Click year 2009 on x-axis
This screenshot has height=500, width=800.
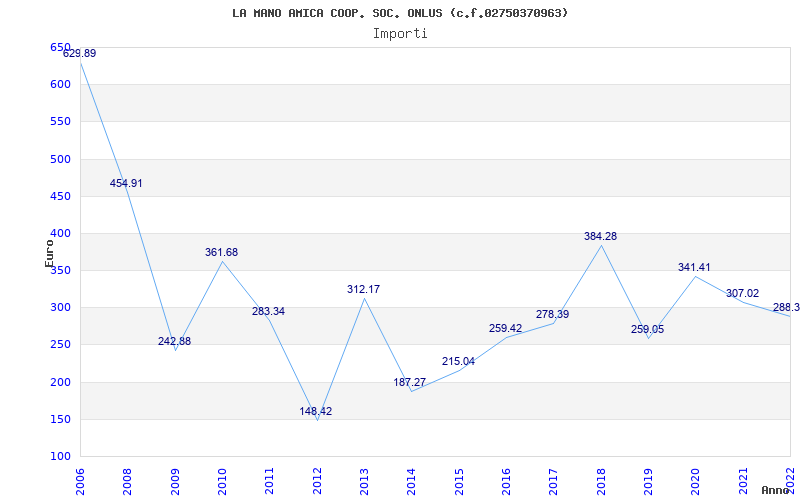(x=175, y=481)
